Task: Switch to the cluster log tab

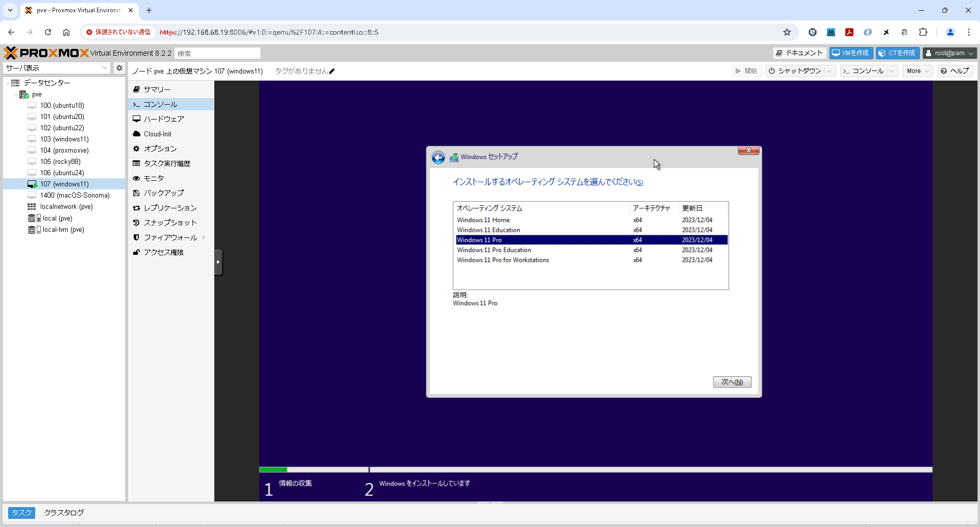Action: click(x=64, y=513)
